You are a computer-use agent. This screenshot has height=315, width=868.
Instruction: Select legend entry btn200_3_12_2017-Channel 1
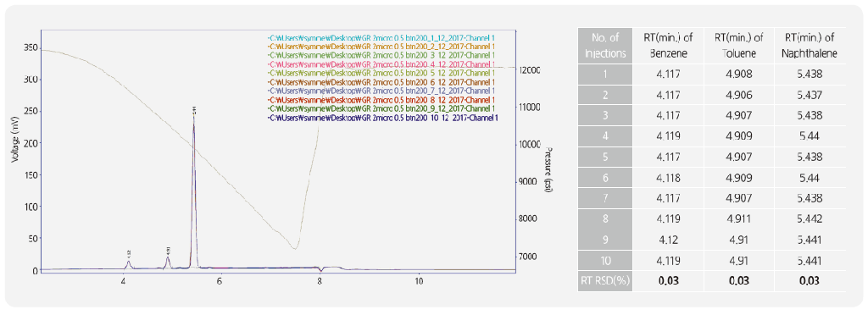pos(381,55)
